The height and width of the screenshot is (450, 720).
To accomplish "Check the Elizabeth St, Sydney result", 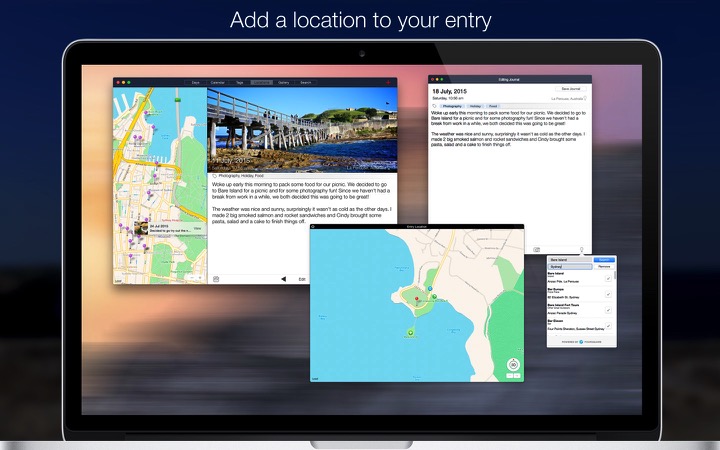I will pyautogui.click(x=608, y=294).
